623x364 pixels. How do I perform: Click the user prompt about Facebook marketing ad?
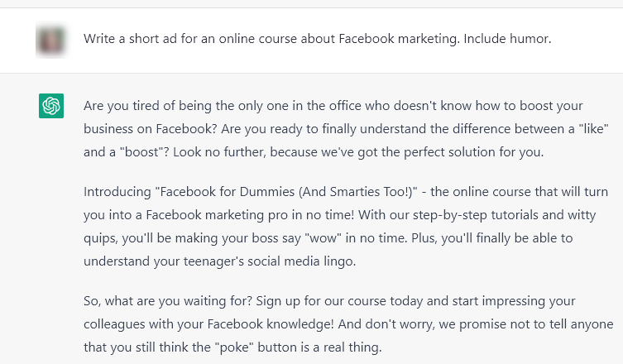point(317,39)
